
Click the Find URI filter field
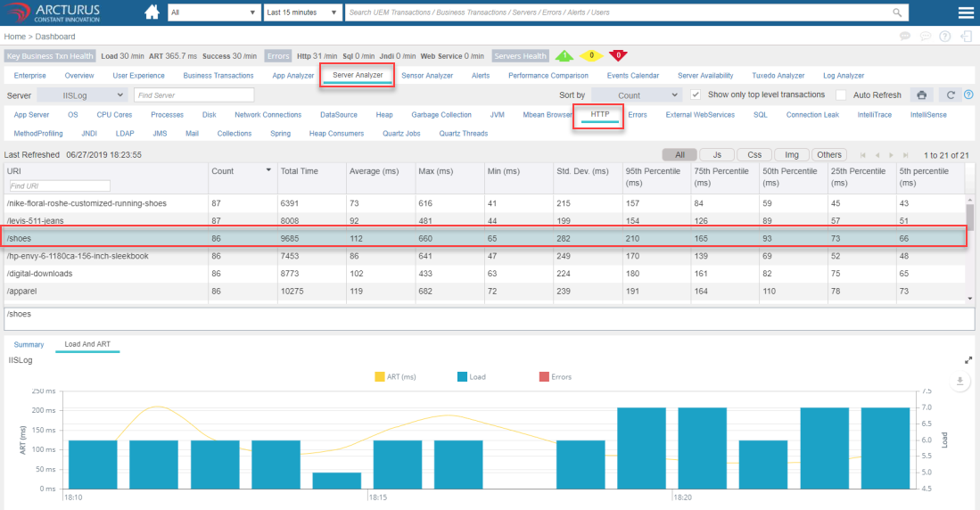click(x=59, y=185)
